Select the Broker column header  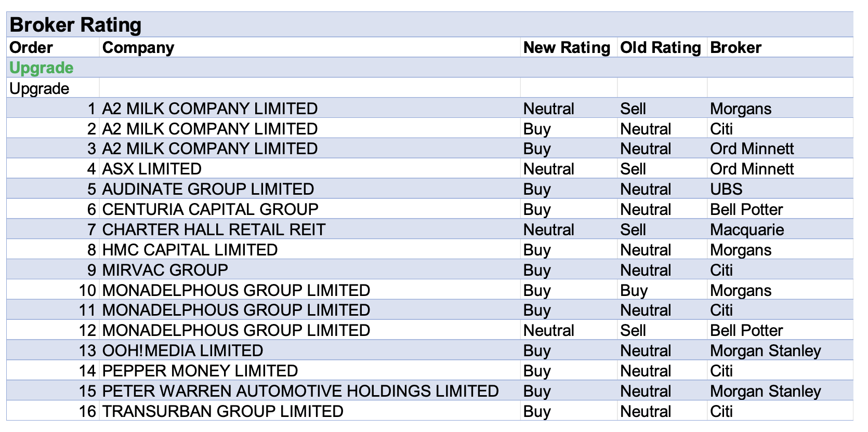tap(735, 48)
